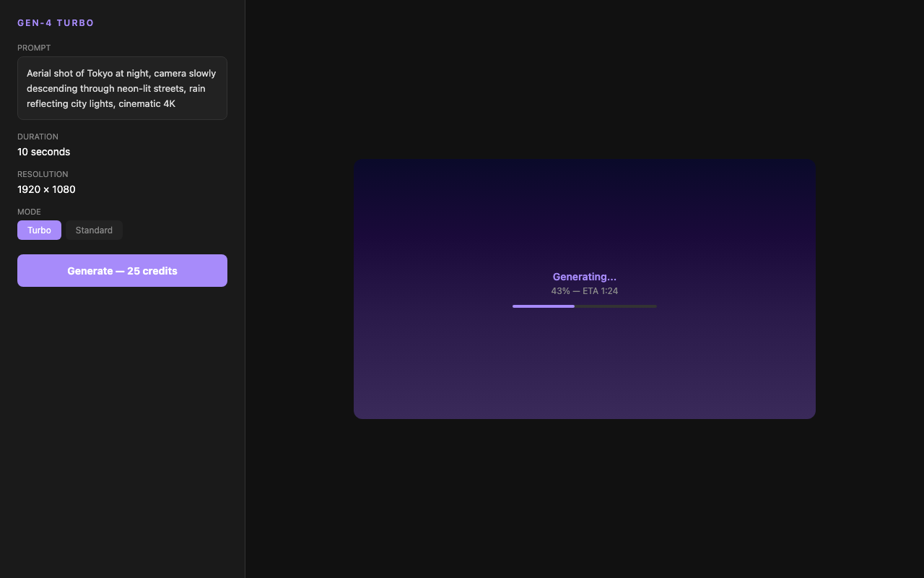This screenshot has height=578, width=924.
Task: Open the 10 seconds duration setting
Action: pos(44,152)
